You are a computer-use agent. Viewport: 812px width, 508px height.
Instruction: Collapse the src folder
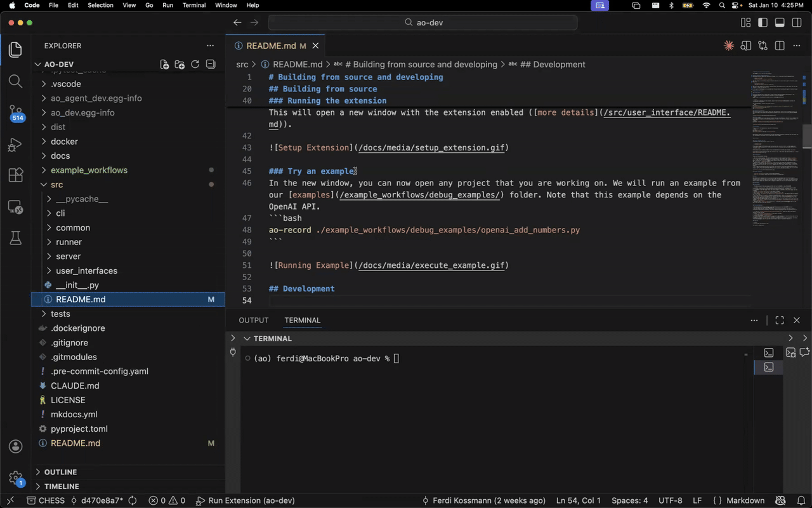pyautogui.click(x=56, y=185)
